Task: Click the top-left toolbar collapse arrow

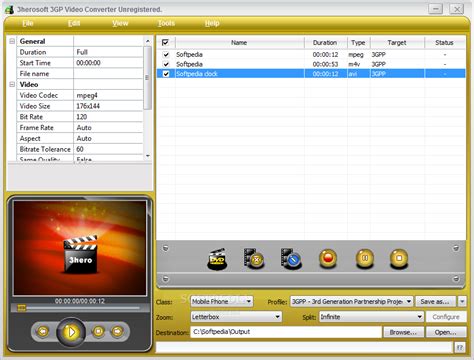Action: click(x=166, y=248)
